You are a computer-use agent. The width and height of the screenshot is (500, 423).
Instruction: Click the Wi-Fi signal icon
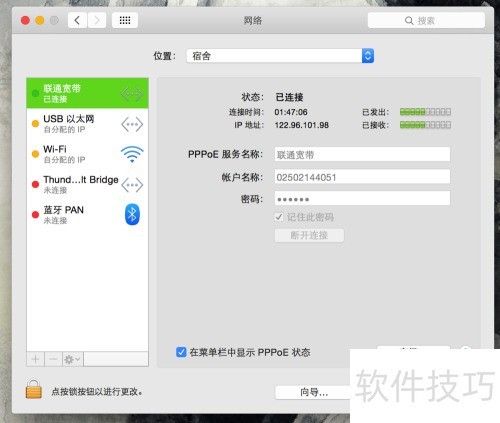pos(132,154)
